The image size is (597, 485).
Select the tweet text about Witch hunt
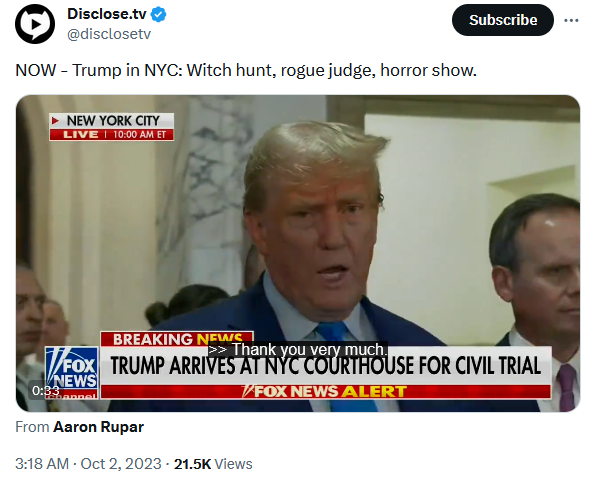coord(246,70)
